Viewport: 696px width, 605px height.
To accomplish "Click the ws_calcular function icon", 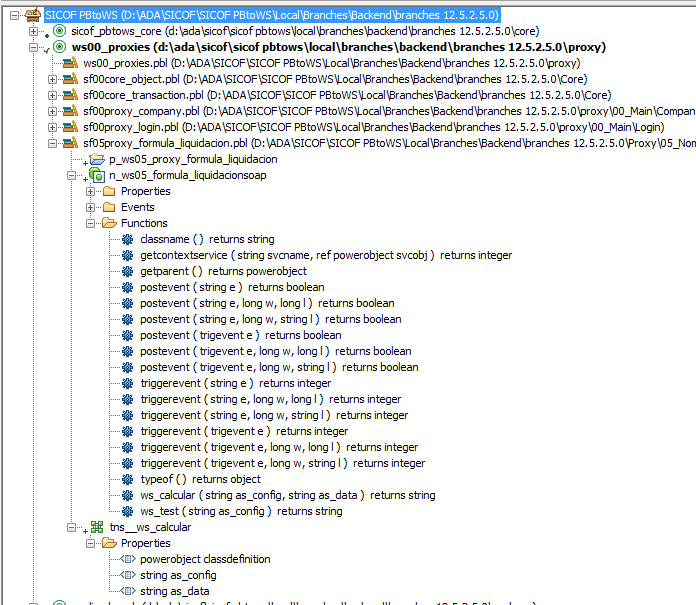I will [x=127, y=495].
